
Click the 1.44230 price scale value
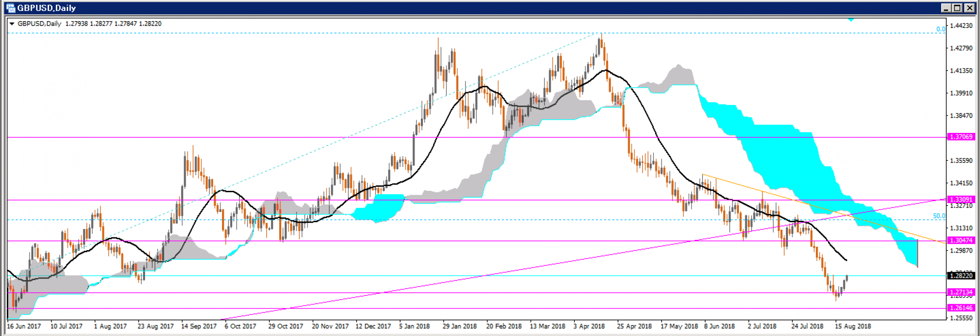tap(961, 26)
